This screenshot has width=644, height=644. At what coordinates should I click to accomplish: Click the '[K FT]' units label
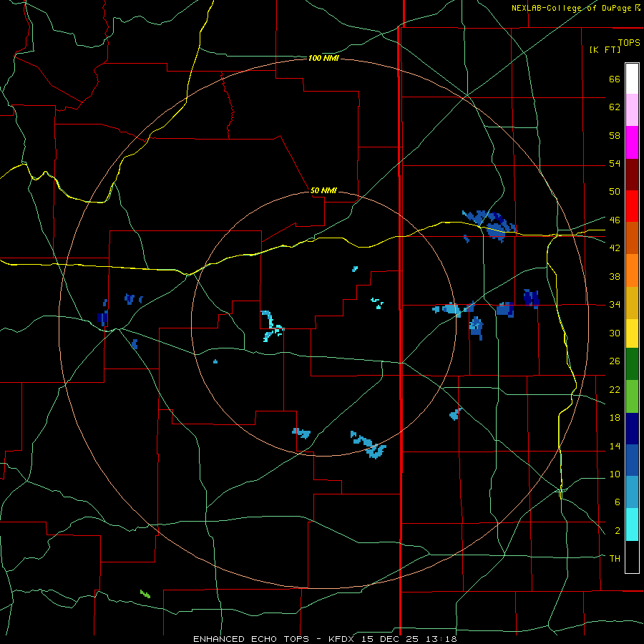605,49
